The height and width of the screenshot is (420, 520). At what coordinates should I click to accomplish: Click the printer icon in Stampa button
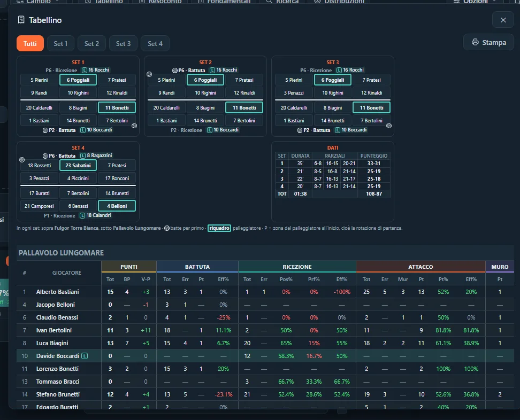[475, 42]
